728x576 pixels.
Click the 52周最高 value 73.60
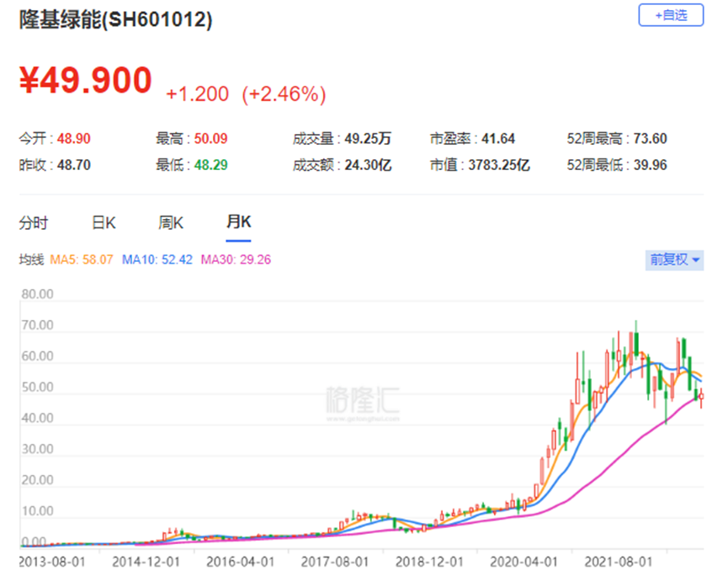[648, 138]
